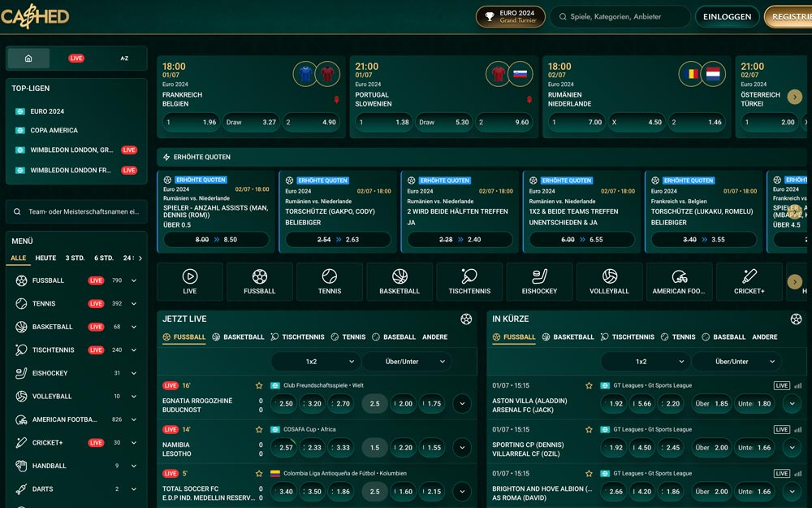Open the Euro 2024 Grand Turnier banner
Screen dimensions: 812x508
pyautogui.click(x=511, y=16)
